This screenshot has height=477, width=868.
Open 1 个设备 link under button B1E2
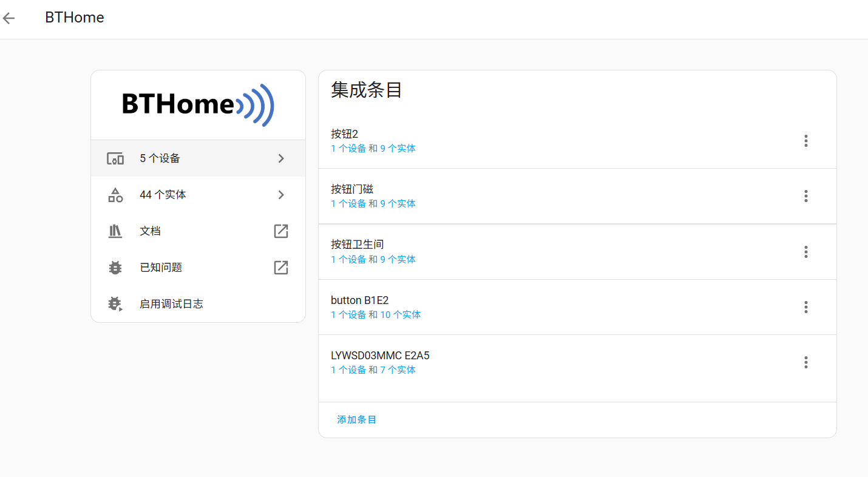(348, 314)
